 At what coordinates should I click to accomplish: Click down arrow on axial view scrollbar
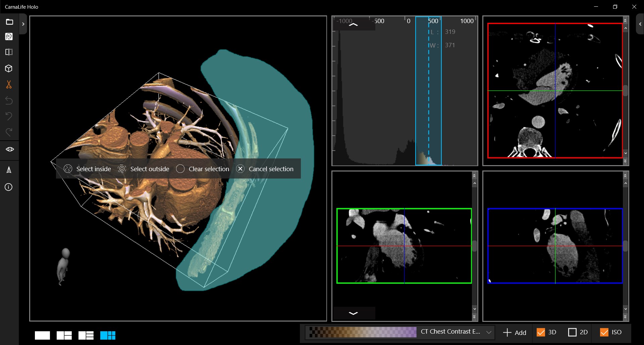625,153
